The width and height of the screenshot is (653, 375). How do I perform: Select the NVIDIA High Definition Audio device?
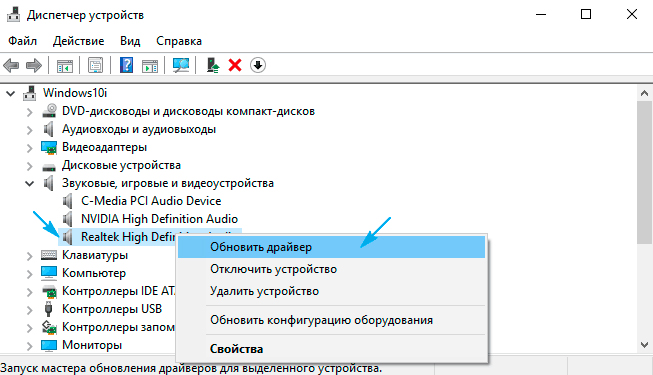pos(160,219)
